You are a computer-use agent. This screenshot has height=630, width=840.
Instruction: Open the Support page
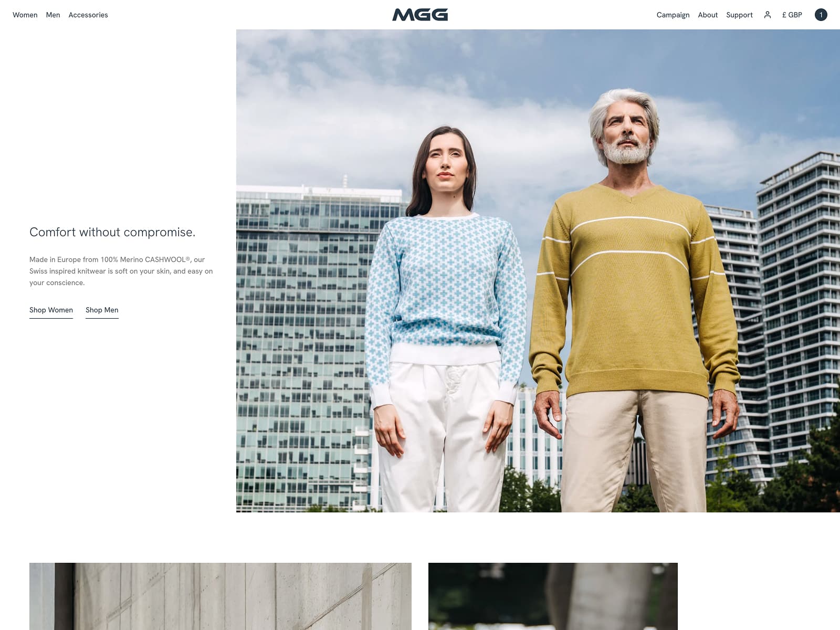pyautogui.click(x=739, y=15)
